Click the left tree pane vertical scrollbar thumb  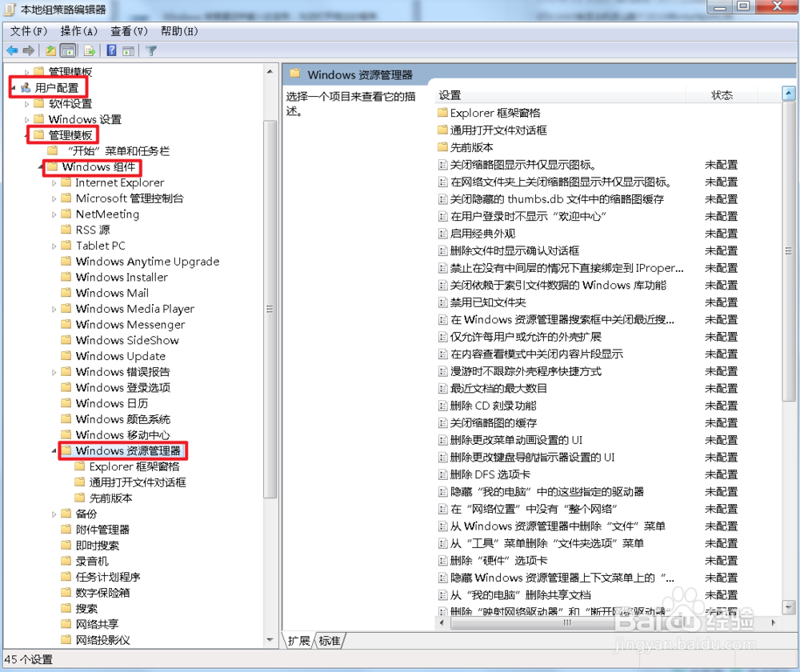coord(270,309)
